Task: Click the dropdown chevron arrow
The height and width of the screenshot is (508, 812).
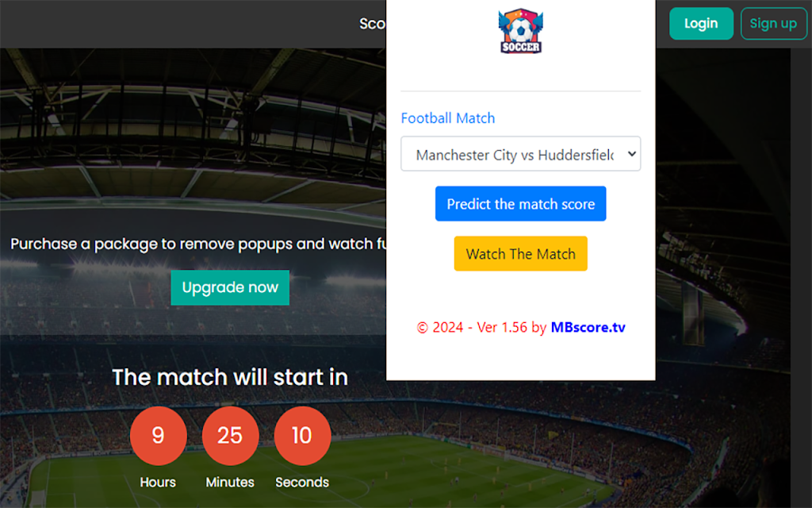Action: click(x=631, y=153)
